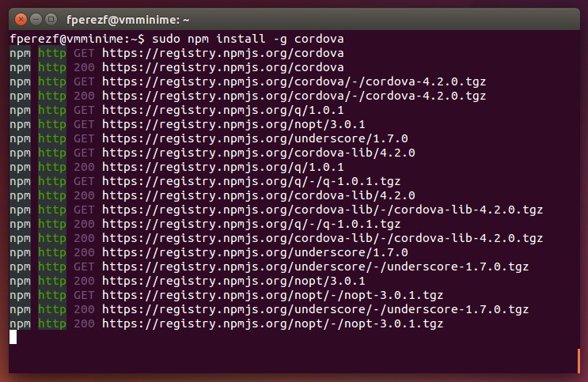Image resolution: width=588 pixels, height=382 pixels.
Task: Click the GET nopt/3.0.1 line
Action: coord(188,124)
